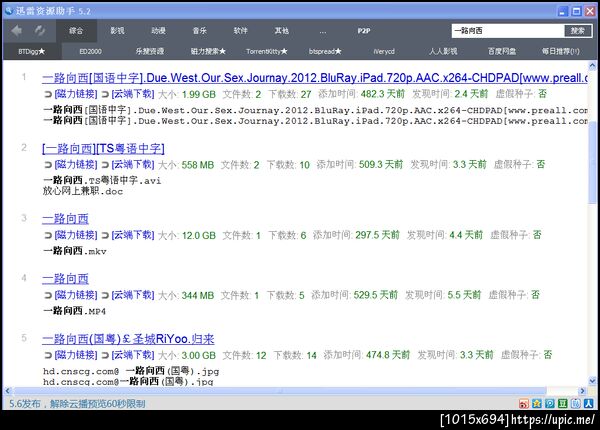Click 磁力链接 for the 1.99 GB result
This screenshot has width=600, height=430.
click(76, 94)
